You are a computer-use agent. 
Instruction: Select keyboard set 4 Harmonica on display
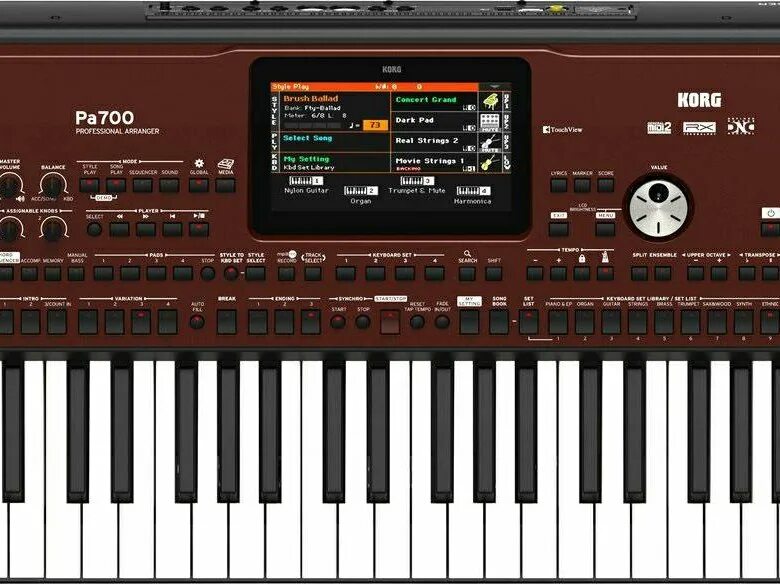coord(473,195)
